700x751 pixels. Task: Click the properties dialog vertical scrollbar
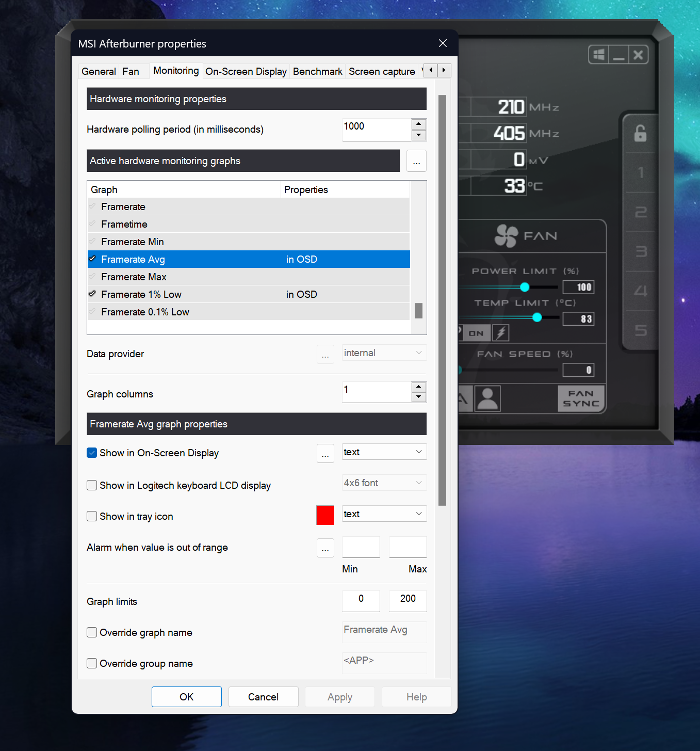(442, 300)
